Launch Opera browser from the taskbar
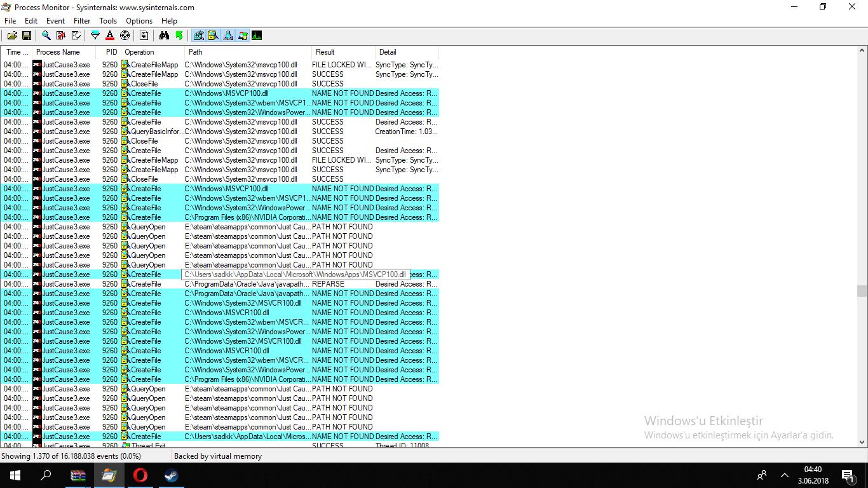This screenshot has height=488, width=868. pos(140,475)
